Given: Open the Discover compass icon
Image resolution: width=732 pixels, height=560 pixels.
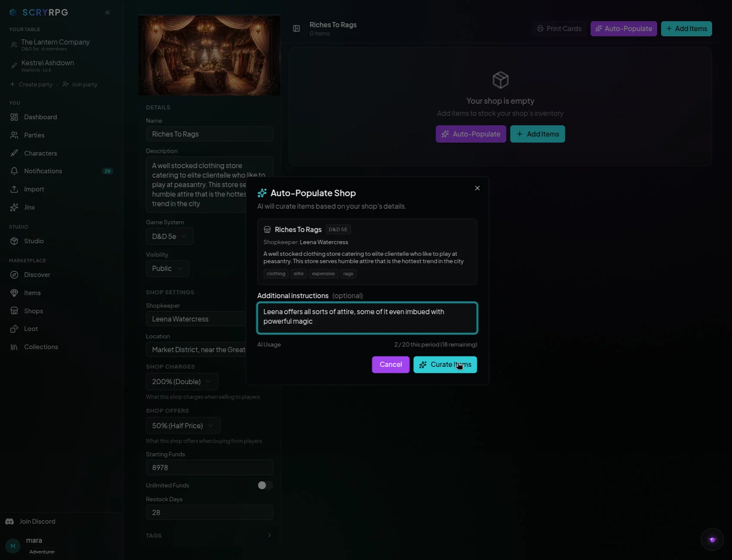Looking at the screenshot, I should coord(14,275).
